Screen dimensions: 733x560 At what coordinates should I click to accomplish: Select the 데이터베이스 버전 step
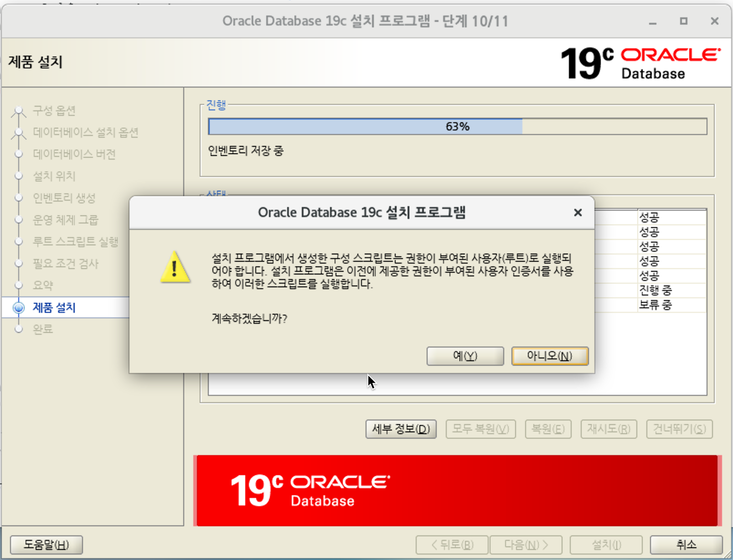(x=74, y=154)
